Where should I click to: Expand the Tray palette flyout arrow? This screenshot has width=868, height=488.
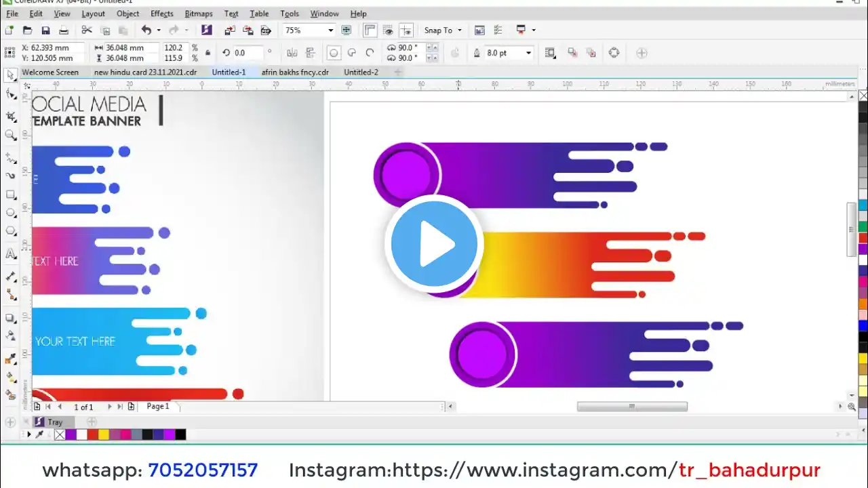[x=28, y=434]
